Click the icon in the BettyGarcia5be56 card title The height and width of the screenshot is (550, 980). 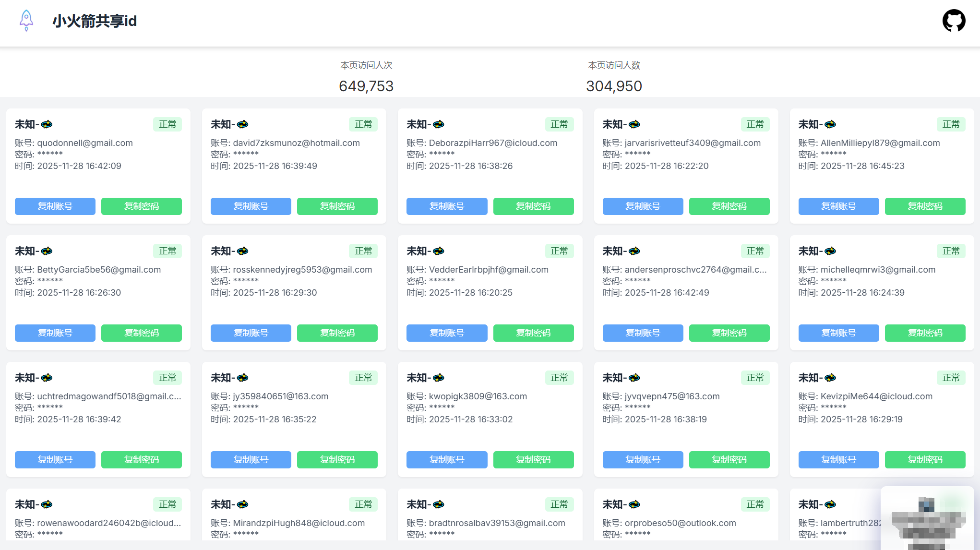coord(47,251)
